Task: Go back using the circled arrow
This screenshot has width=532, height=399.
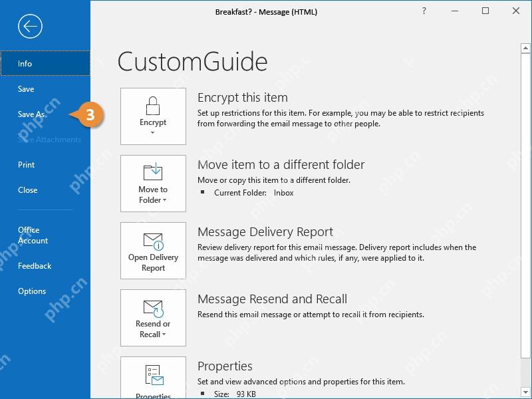Action: 30,26
